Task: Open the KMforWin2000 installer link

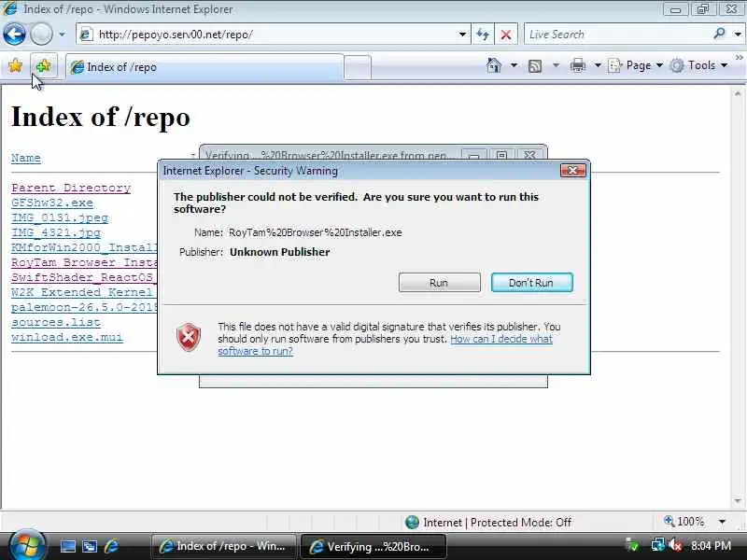Action: [x=84, y=247]
